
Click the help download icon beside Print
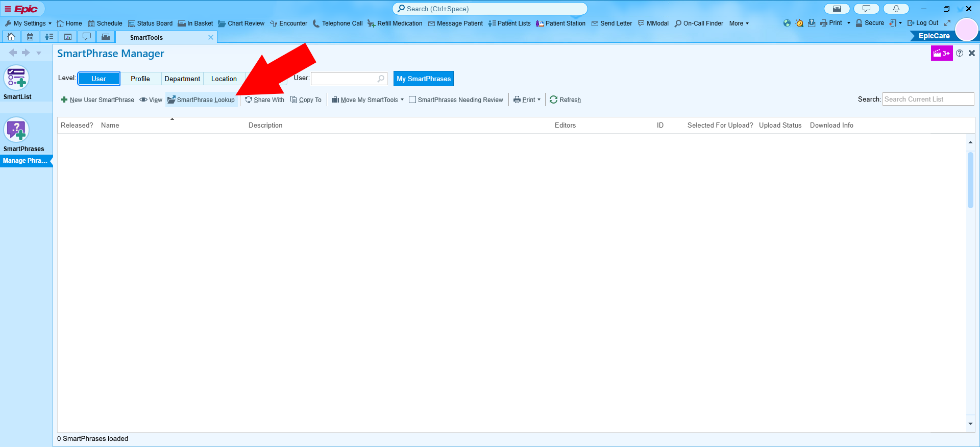click(812, 23)
